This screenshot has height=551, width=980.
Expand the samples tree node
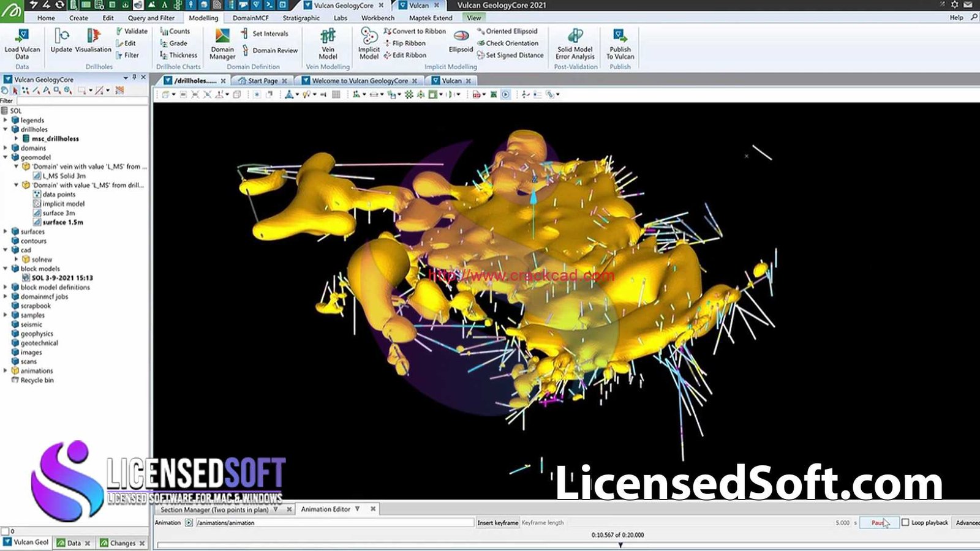pos(6,315)
